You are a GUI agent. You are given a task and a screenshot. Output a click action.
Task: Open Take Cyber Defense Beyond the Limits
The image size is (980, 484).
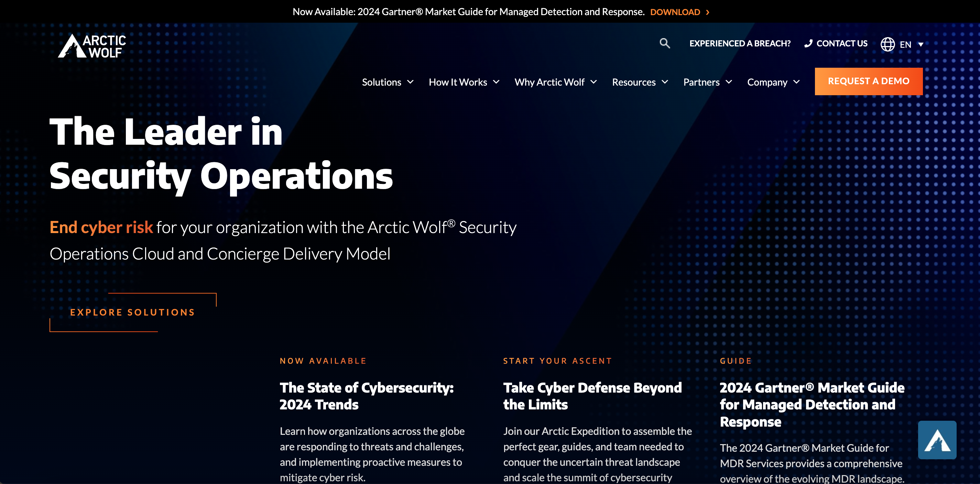pos(592,396)
